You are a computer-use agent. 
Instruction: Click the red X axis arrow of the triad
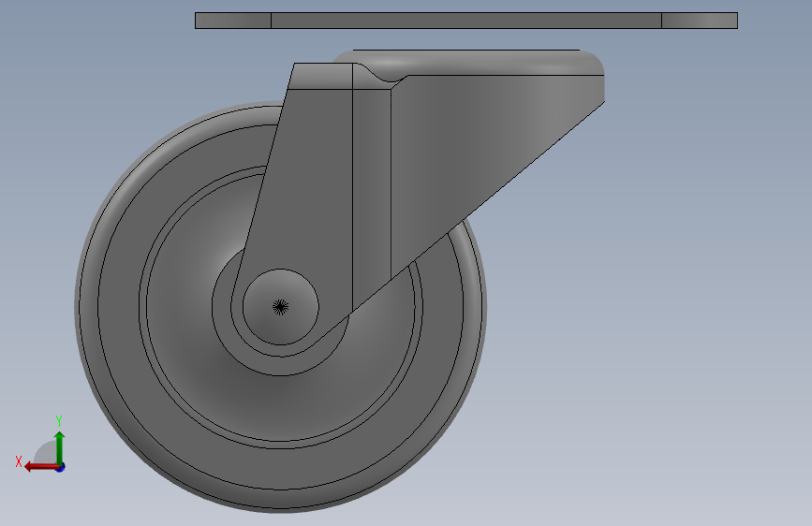41,467
